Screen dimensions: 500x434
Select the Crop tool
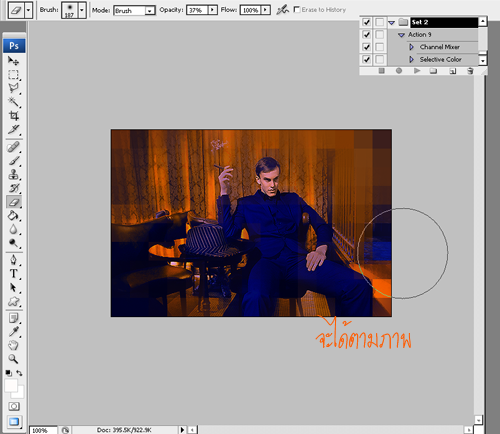pos(13,115)
